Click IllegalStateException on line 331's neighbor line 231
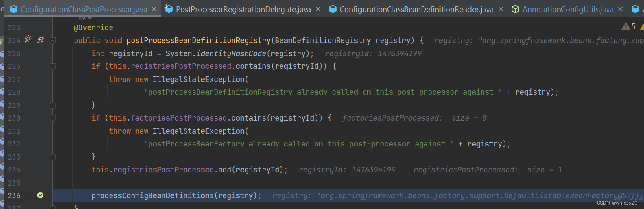 (x=198, y=131)
